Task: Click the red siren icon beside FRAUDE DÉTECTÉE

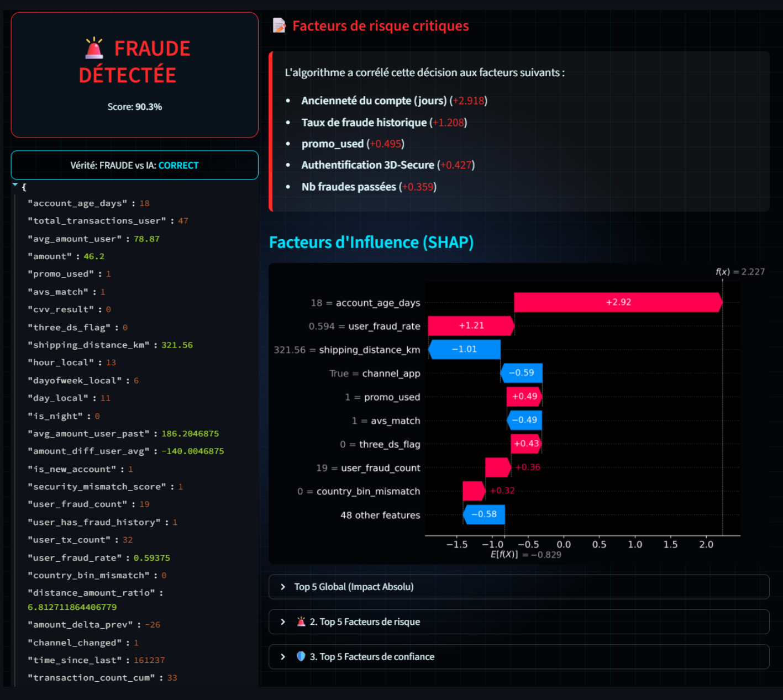Action: pyautogui.click(x=94, y=49)
